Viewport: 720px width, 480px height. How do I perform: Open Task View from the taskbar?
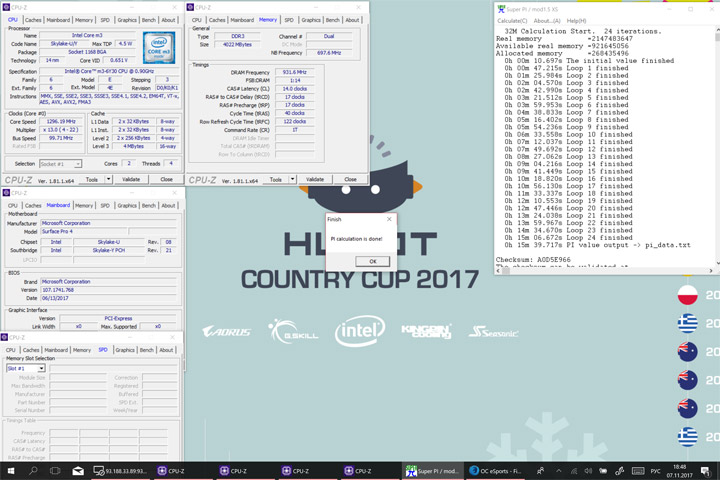pos(55,471)
